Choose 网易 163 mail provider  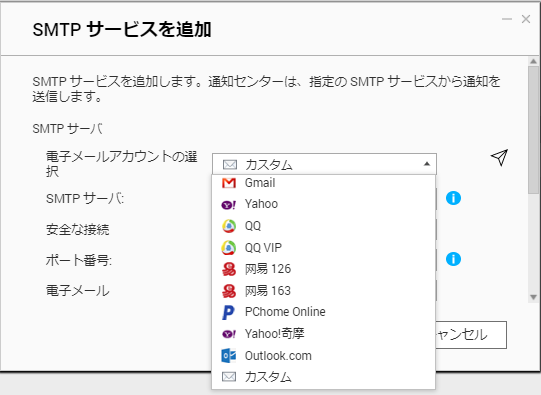323,291
